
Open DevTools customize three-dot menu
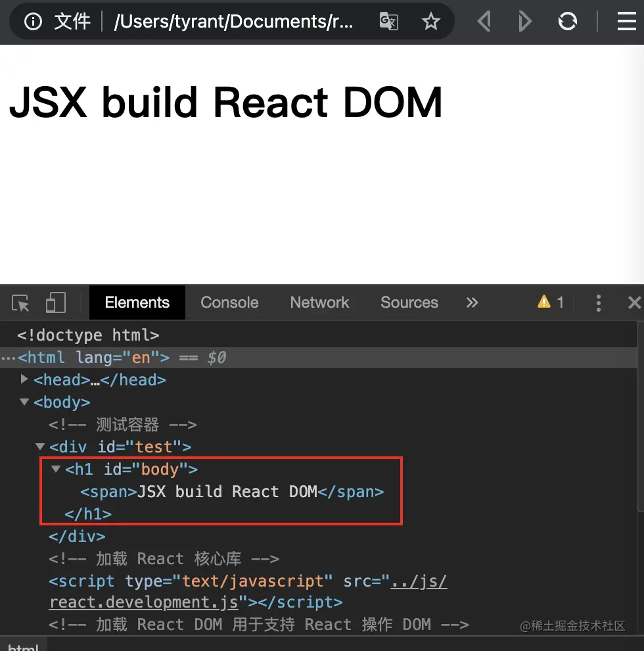pyautogui.click(x=598, y=303)
